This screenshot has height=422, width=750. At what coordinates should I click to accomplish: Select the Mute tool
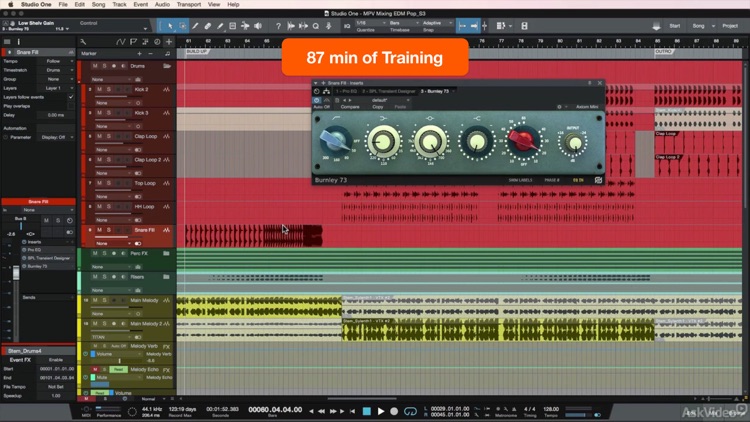click(x=232, y=26)
